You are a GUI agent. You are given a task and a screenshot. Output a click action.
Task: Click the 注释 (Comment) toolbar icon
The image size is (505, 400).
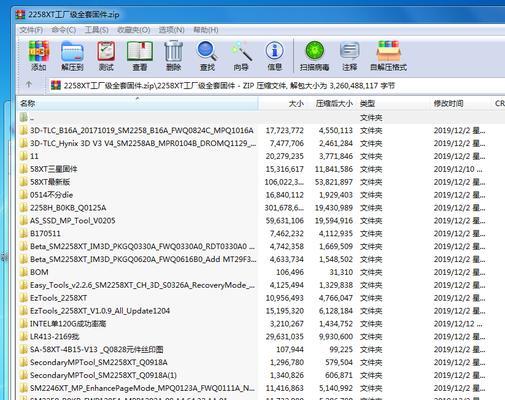[x=349, y=55]
